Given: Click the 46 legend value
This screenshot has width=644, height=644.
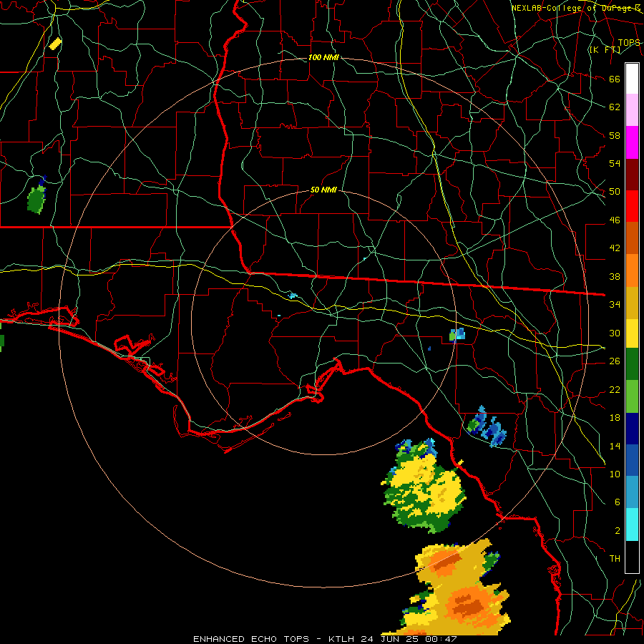Looking at the screenshot, I should pos(615,220).
